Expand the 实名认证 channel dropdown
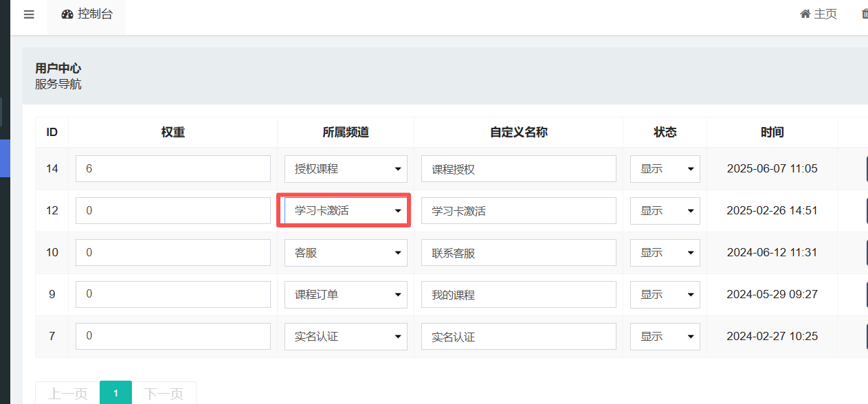 [346, 337]
